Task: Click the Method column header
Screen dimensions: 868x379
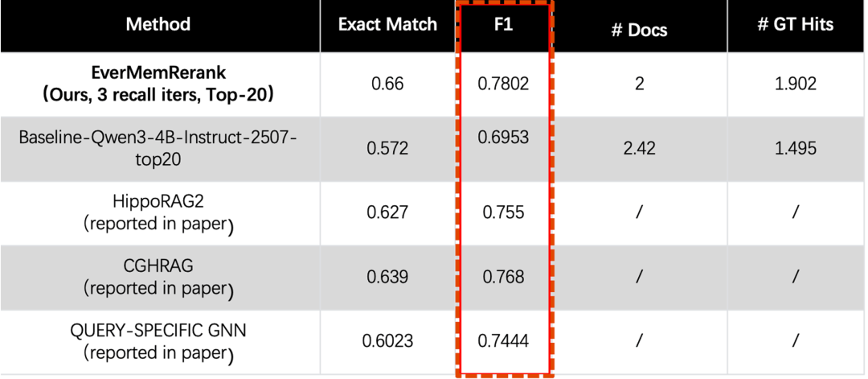Action: pyautogui.click(x=158, y=24)
